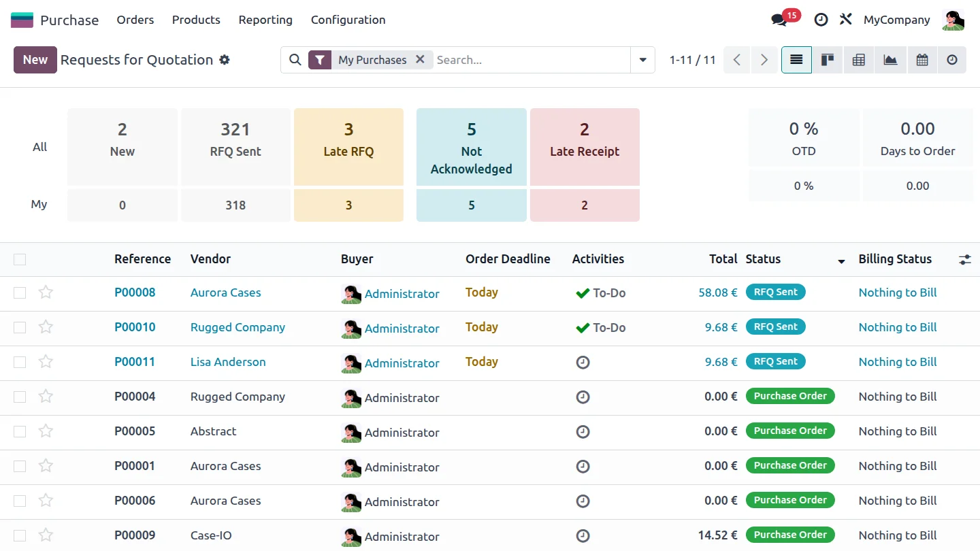The width and height of the screenshot is (980, 551).
Task: Open the messages chat icon
Action: [x=779, y=20]
